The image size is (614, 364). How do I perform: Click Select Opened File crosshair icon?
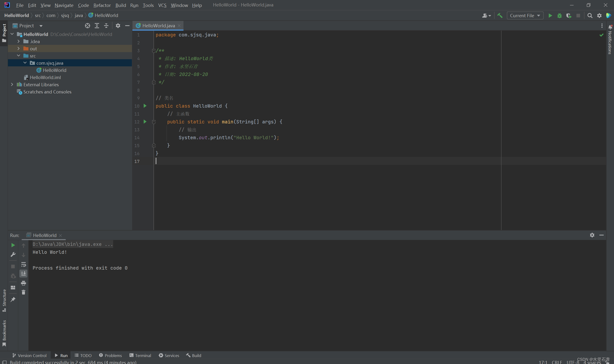pos(87,25)
